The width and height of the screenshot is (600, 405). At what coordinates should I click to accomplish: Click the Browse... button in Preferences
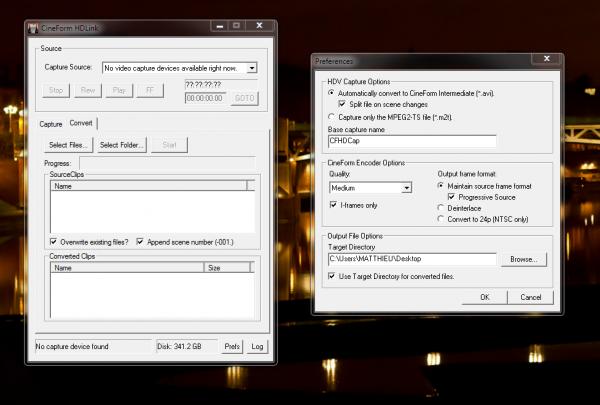524,259
